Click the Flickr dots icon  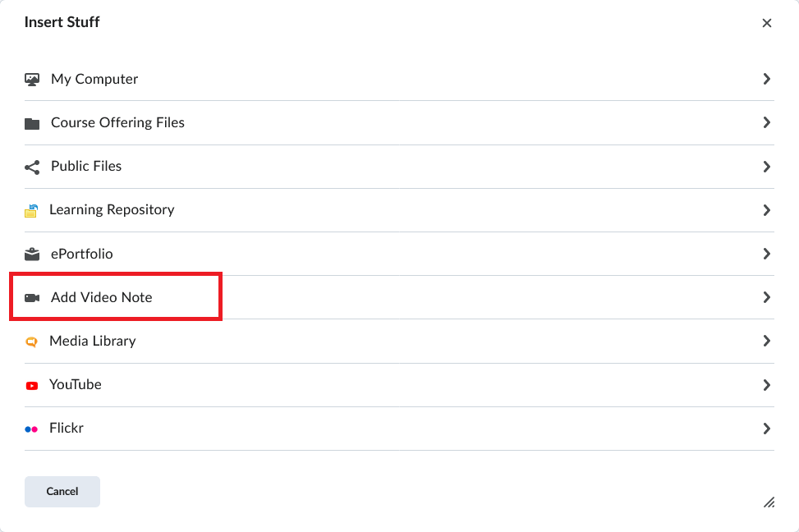click(31, 429)
